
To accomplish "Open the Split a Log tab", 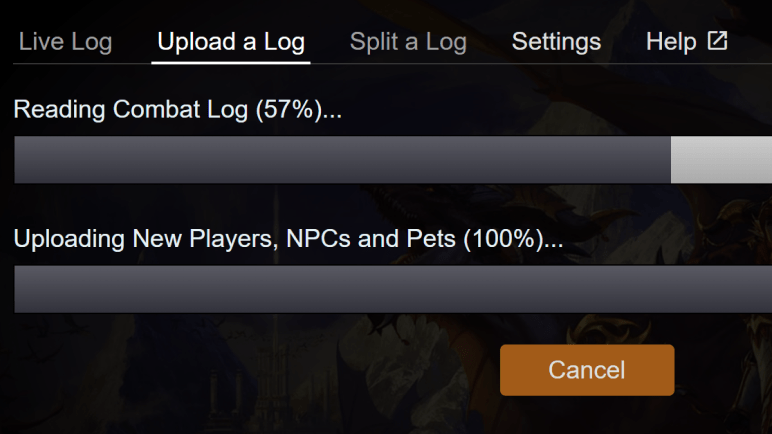I will pos(408,42).
